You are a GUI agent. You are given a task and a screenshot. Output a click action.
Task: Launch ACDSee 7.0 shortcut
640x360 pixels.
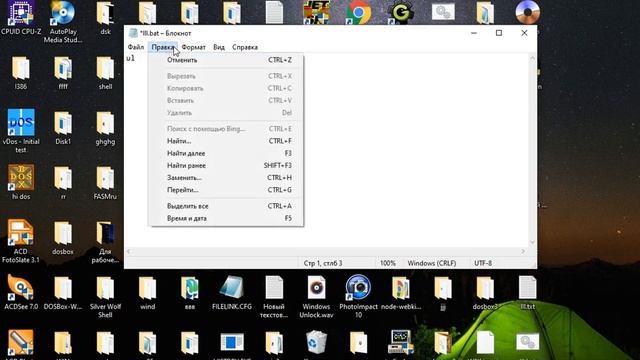click(x=21, y=293)
